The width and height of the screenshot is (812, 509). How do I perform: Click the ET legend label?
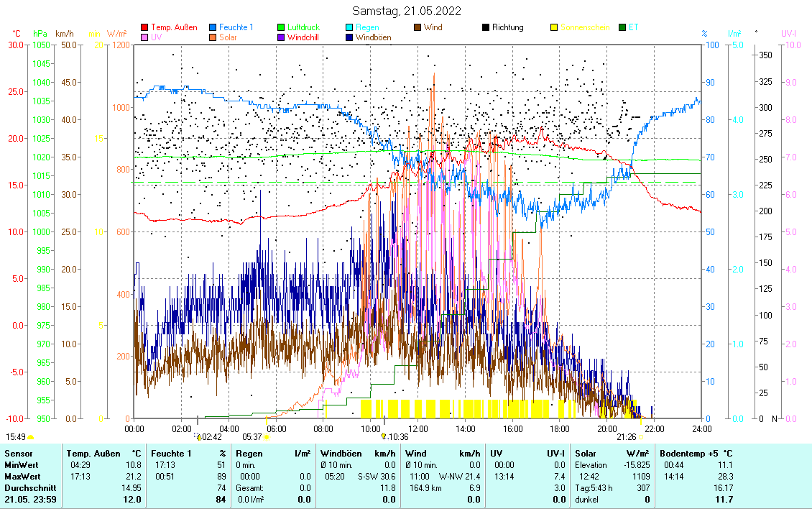(x=633, y=28)
